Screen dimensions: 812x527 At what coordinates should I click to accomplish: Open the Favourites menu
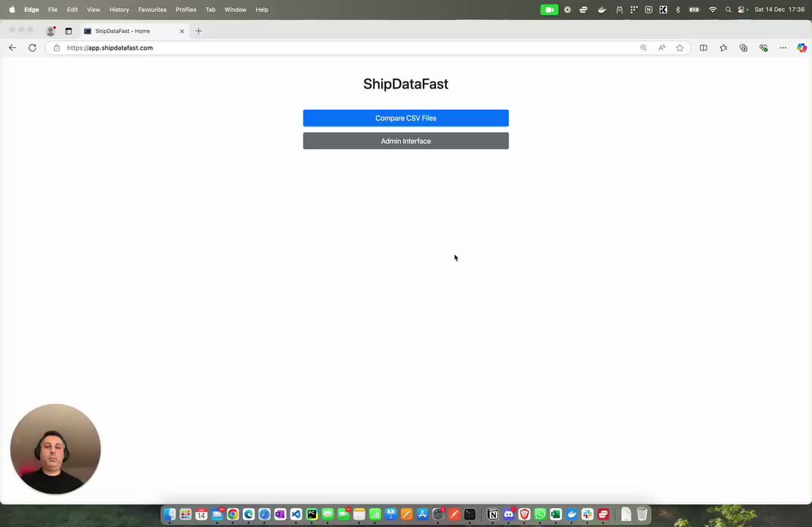pyautogui.click(x=152, y=10)
